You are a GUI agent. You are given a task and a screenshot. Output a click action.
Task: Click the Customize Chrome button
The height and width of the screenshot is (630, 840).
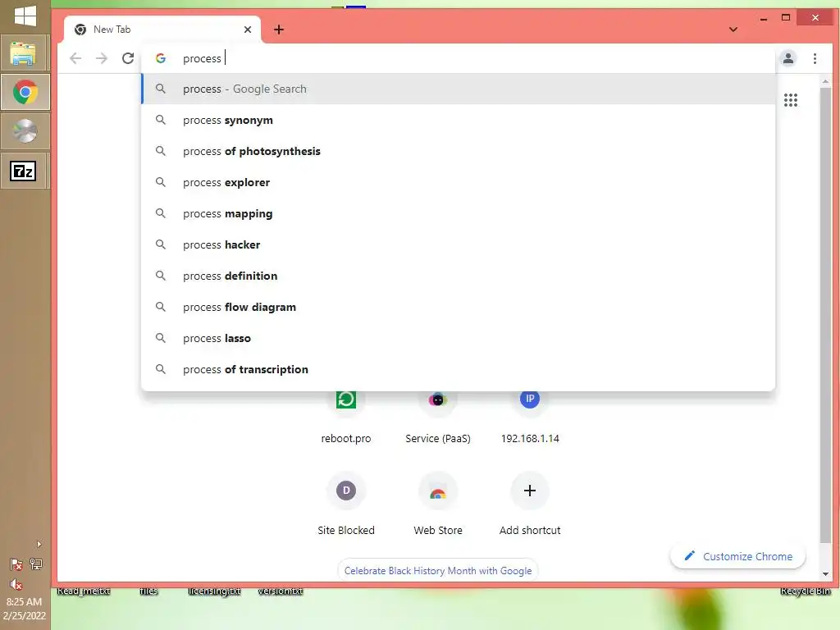click(738, 557)
